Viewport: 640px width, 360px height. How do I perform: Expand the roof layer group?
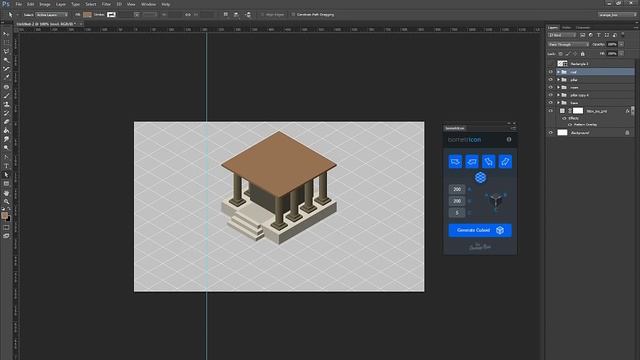[558, 72]
